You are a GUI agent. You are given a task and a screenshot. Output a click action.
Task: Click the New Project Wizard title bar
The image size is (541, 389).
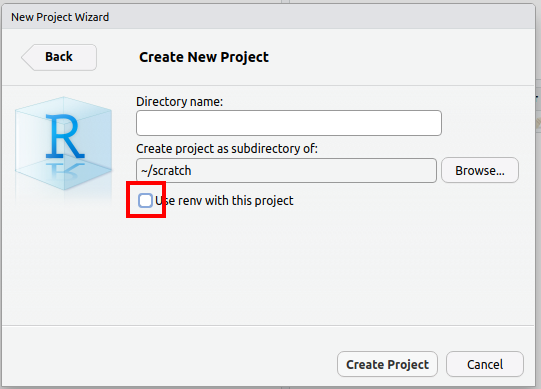click(268, 17)
